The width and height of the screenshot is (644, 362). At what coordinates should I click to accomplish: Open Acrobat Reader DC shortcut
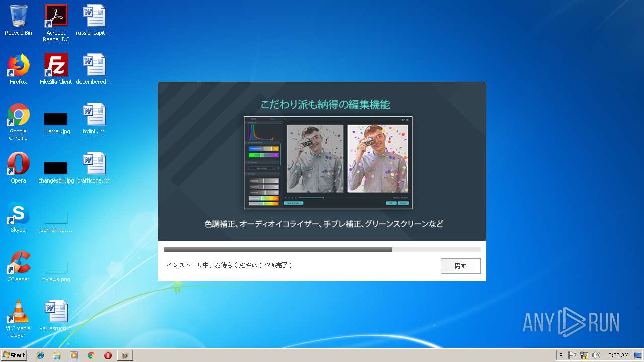(x=56, y=23)
